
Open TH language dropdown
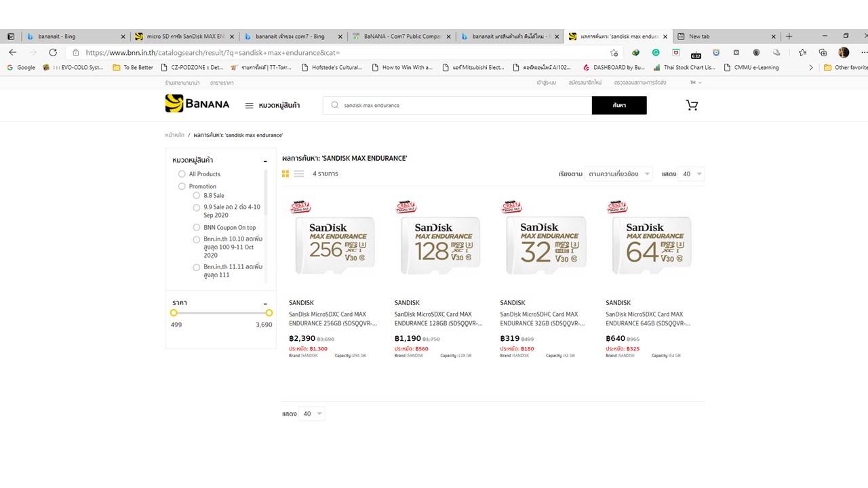[696, 83]
